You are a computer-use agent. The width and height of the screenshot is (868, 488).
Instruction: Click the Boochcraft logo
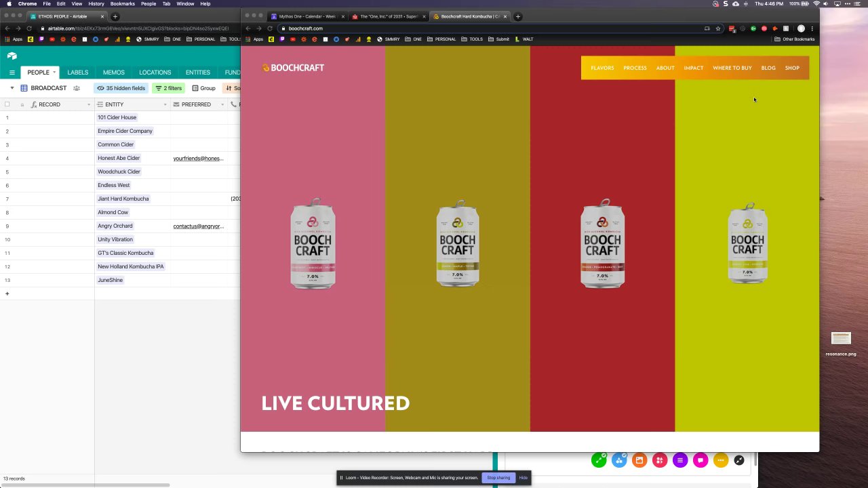point(293,68)
